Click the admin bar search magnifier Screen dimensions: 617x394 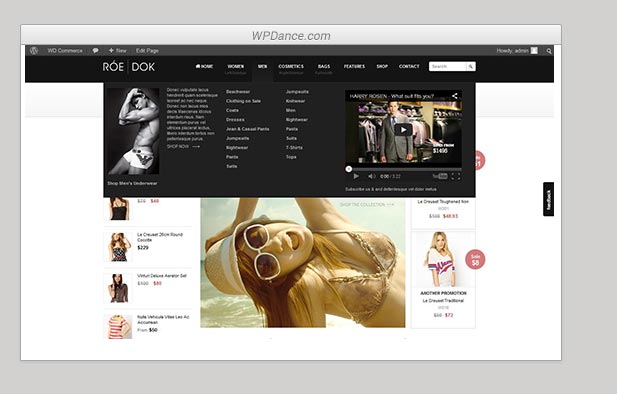click(549, 51)
